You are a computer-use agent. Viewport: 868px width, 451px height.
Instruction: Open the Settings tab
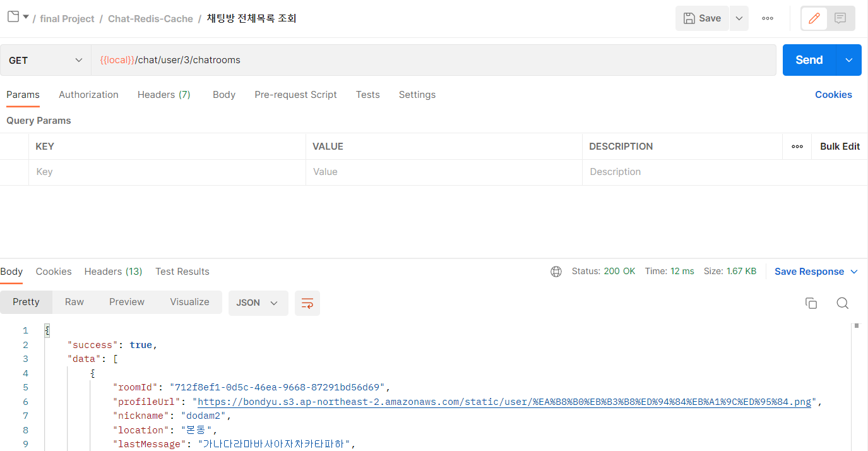(x=417, y=95)
